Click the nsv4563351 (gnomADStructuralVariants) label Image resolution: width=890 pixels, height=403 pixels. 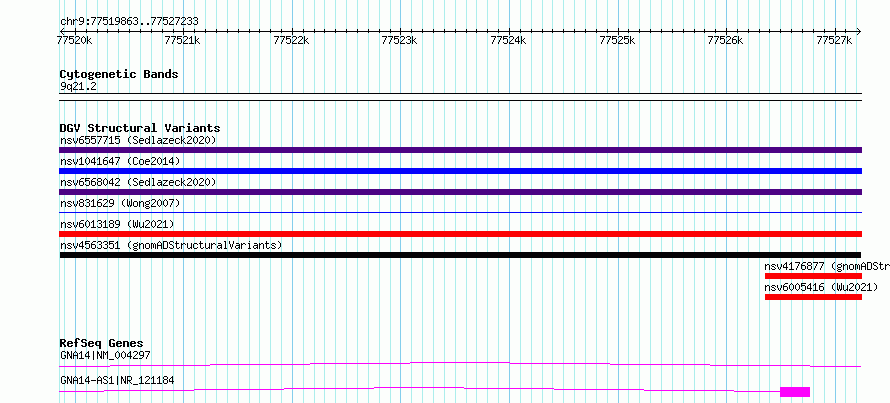click(171, 245)
